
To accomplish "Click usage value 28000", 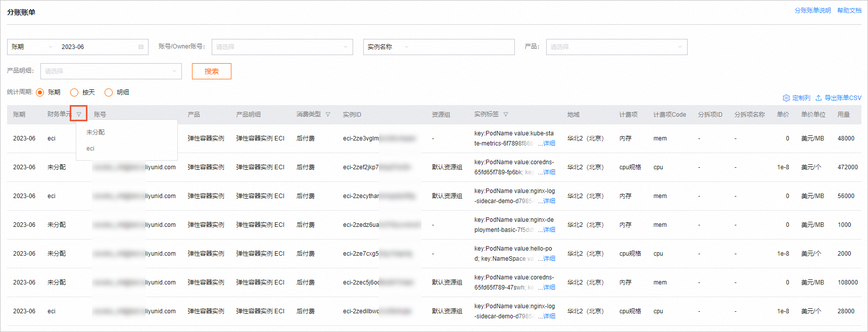I will click(846, 311).
